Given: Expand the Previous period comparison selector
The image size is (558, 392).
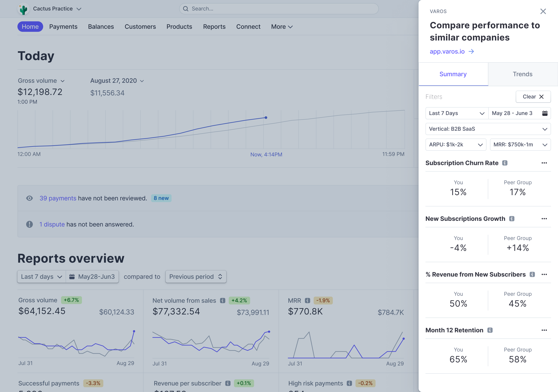Looking at the screenshot, I should pos(196,277).
